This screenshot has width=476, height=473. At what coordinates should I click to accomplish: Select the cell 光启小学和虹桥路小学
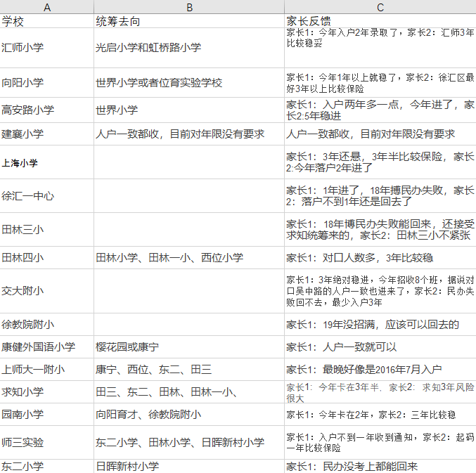pos(189,48)
